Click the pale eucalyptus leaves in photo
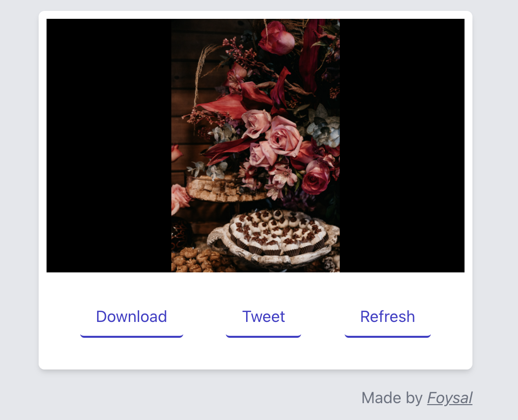Image resolution: width=518 pixels, height=420 pixels. pos(324,127)
